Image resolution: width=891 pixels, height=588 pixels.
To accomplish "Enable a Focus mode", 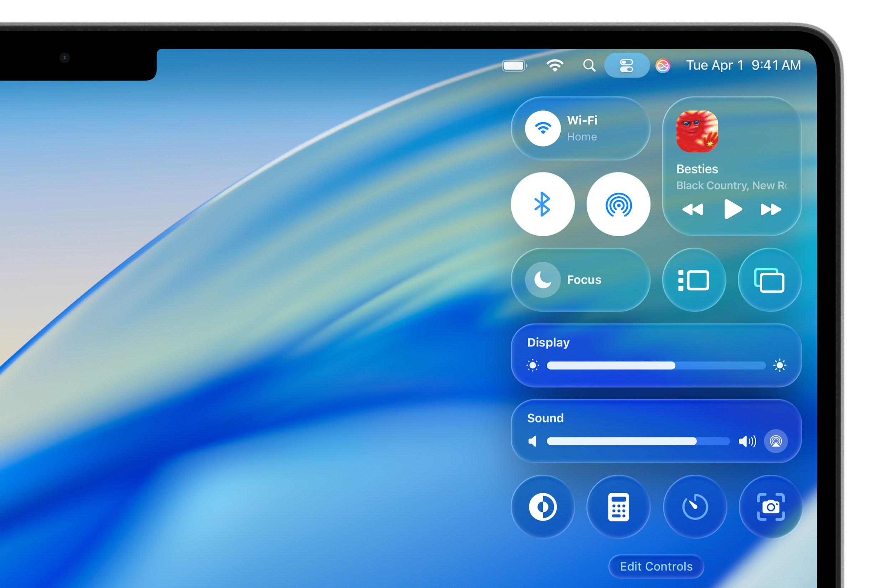I will pos(580,279).
